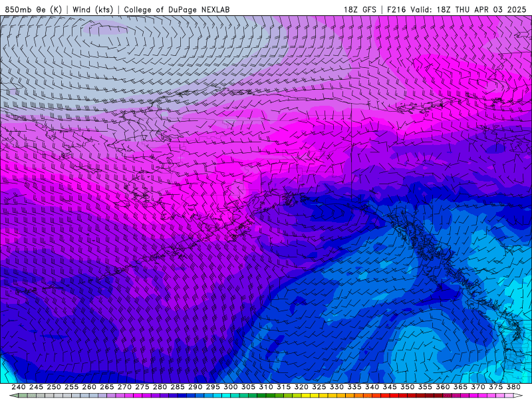
Task: Click the 315 value on color scale
Action: [x=284, y=387]
